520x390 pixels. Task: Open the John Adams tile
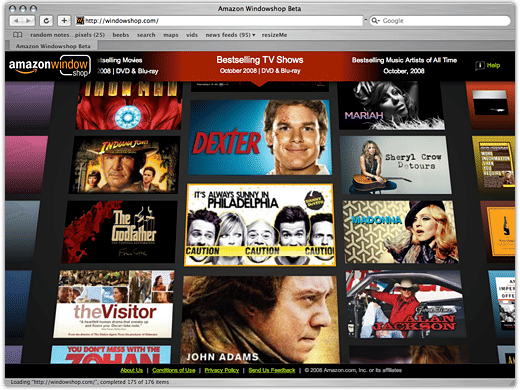pos(260,319)
